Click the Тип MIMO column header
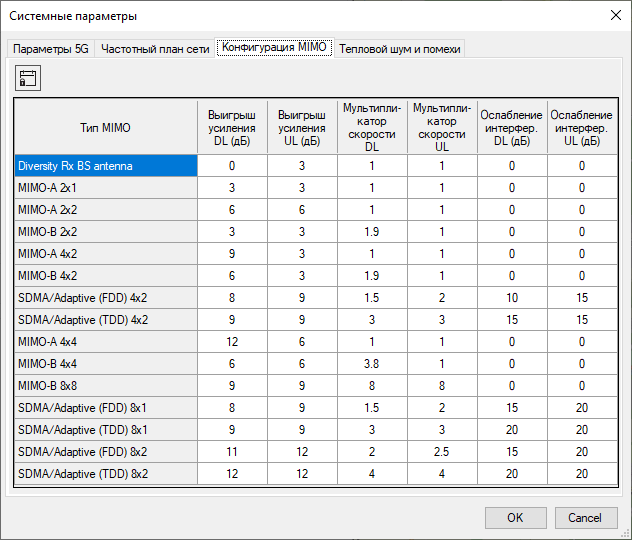This screenshot has width=632, height=540. click(x=106, y=127)
